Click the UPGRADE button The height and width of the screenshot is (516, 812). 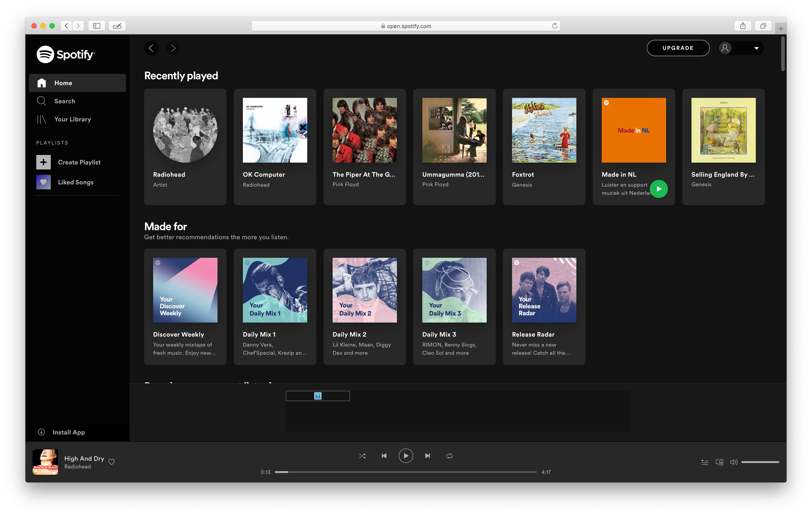(678, 48)
